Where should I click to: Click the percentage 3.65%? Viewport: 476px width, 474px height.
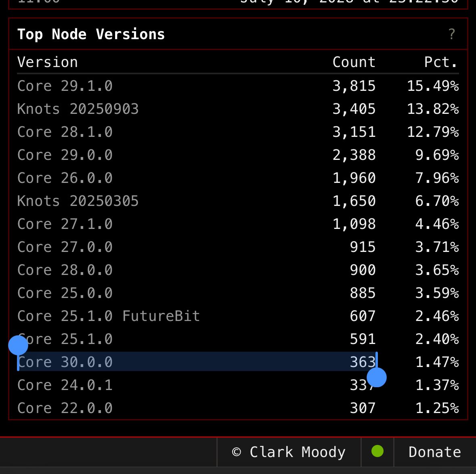coord(437,270)
